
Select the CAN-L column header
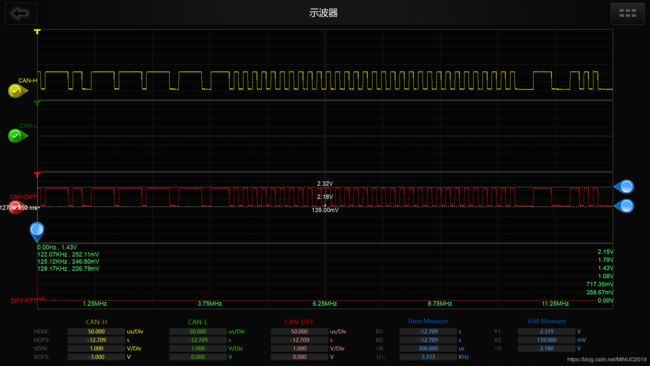tap(197, 322)
